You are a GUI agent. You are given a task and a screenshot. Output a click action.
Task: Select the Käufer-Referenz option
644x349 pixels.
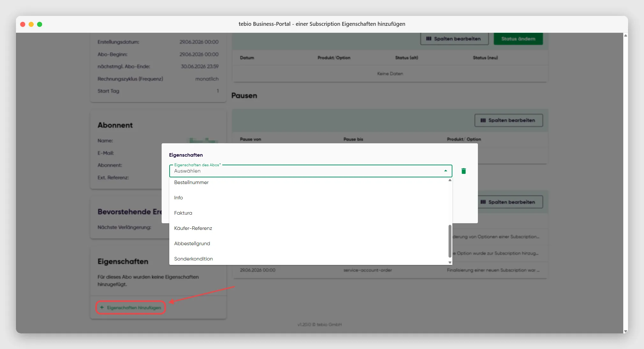pos(311,228)
